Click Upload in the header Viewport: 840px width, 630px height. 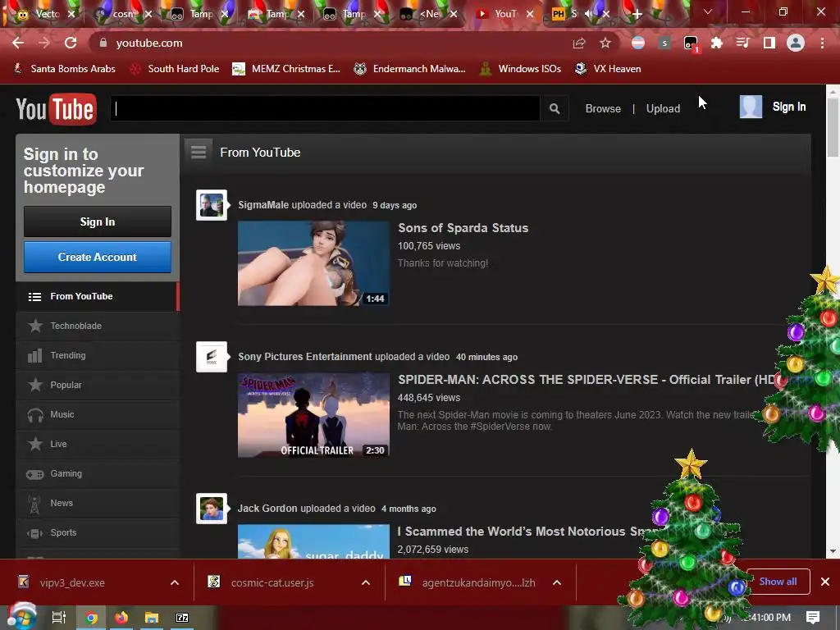click(663, 109)
